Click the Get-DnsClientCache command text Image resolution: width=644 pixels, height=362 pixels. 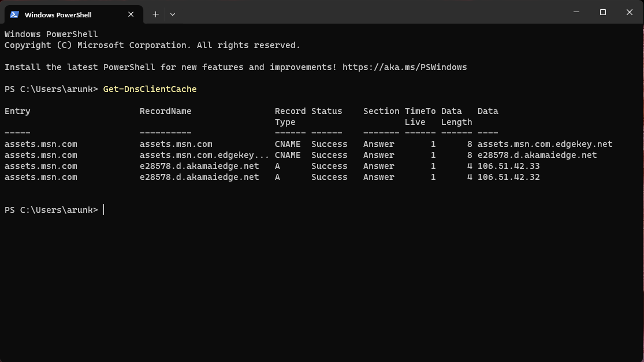(x=150, y=89)
